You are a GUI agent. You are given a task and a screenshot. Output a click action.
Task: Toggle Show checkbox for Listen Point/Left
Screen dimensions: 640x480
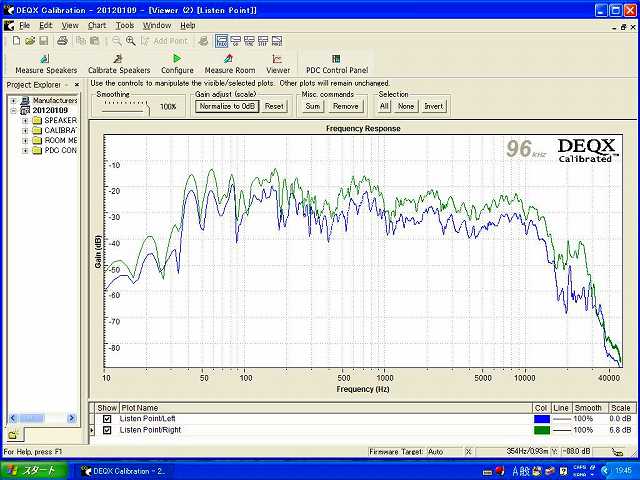(x=107, y=419)
